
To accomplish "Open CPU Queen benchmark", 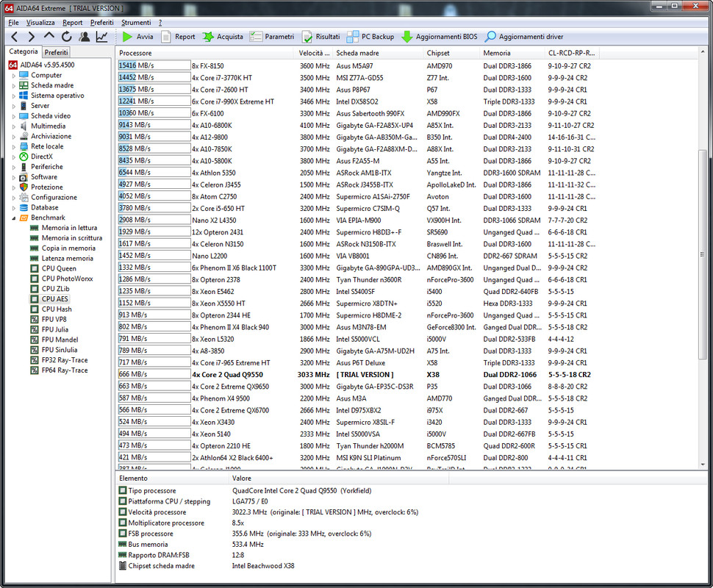I will pos(59,268).
